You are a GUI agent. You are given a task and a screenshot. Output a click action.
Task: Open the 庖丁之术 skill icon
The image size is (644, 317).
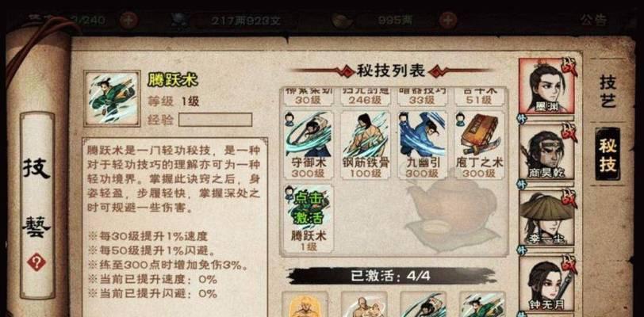479,144
